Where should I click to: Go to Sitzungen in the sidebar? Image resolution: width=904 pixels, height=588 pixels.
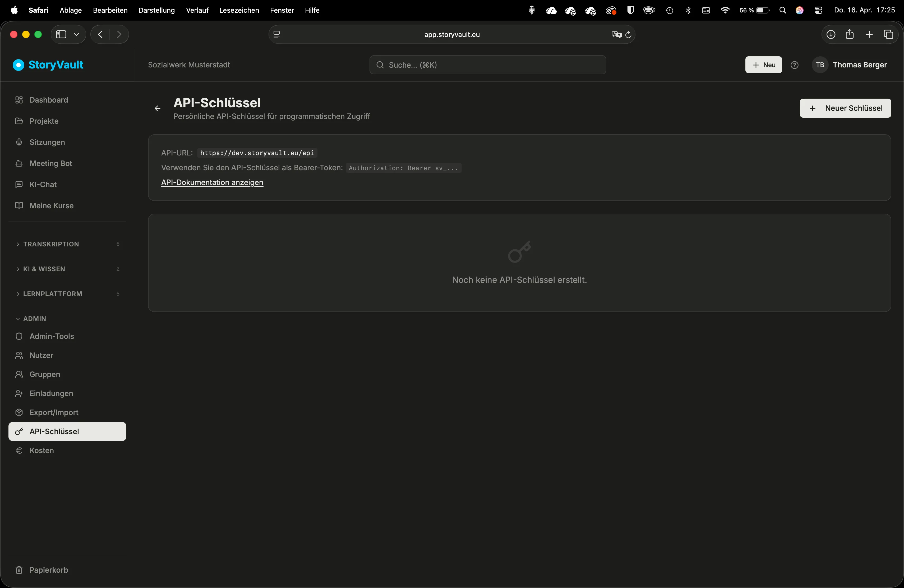(67, 142)
